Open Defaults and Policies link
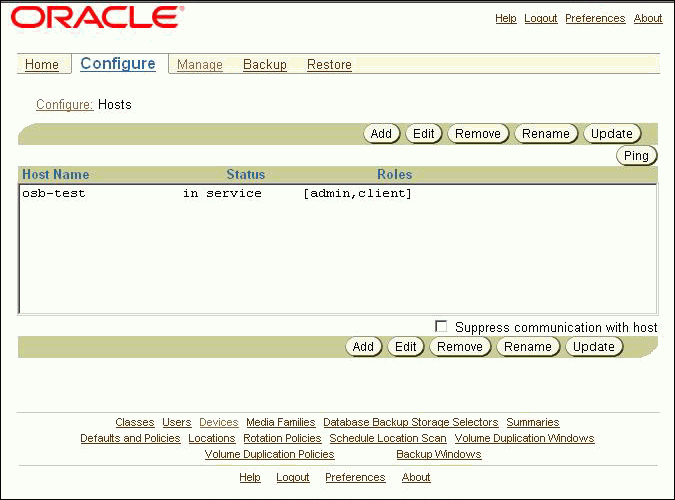 [x=130, y=438]
